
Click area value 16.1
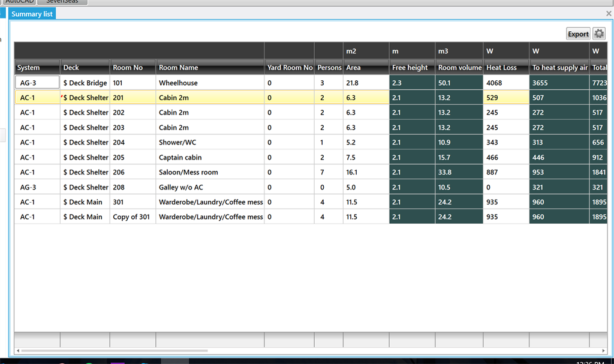tap(366, 172)
